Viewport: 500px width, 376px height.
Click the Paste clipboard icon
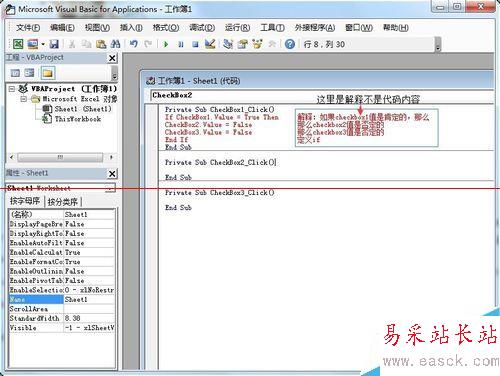(101, 44)
